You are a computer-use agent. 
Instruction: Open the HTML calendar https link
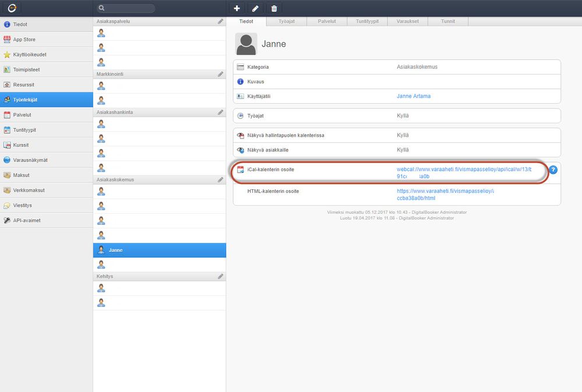tap(445, 195)
